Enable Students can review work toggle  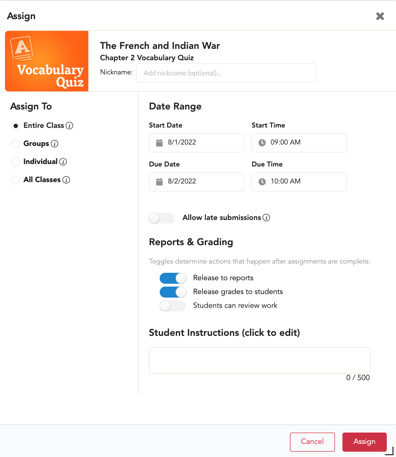point(172,306)
